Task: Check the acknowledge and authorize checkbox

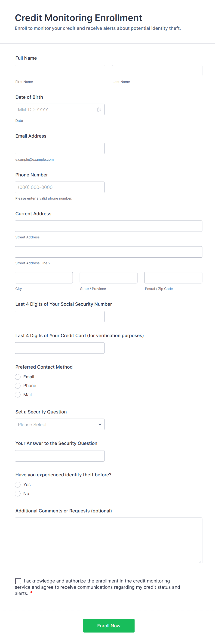Action: point(18,581)
